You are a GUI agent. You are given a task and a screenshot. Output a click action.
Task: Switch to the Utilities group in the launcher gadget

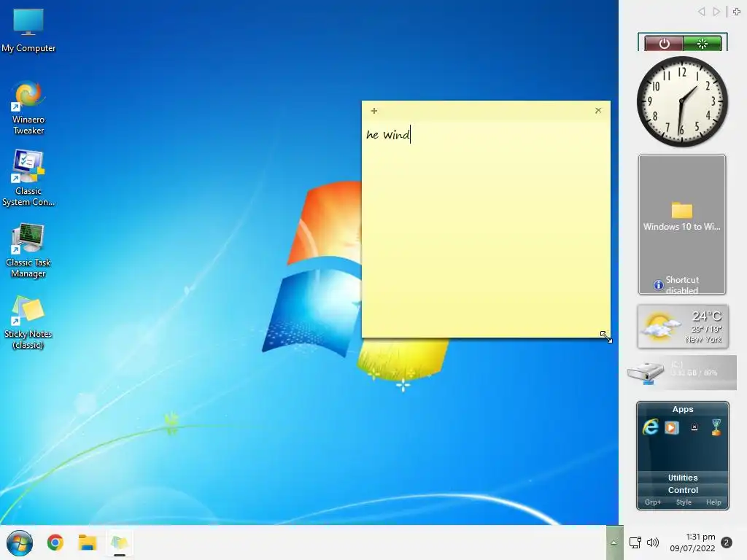682,478
